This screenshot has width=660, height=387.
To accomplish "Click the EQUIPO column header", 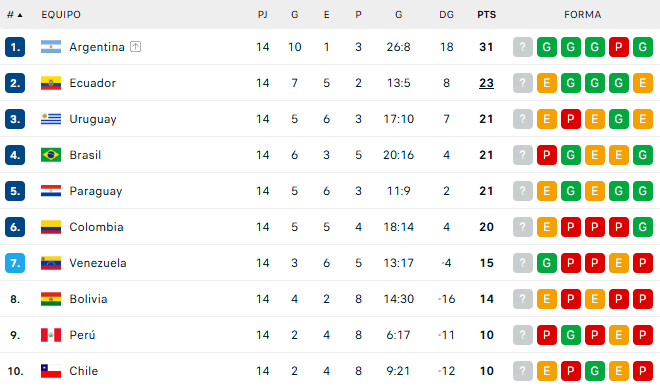I will 61,15.
